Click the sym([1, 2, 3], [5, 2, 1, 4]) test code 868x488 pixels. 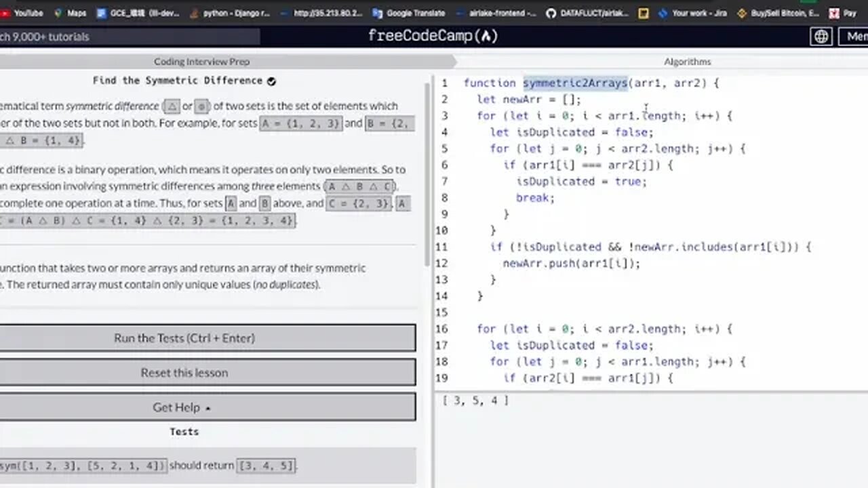click(x=83, y=466)
